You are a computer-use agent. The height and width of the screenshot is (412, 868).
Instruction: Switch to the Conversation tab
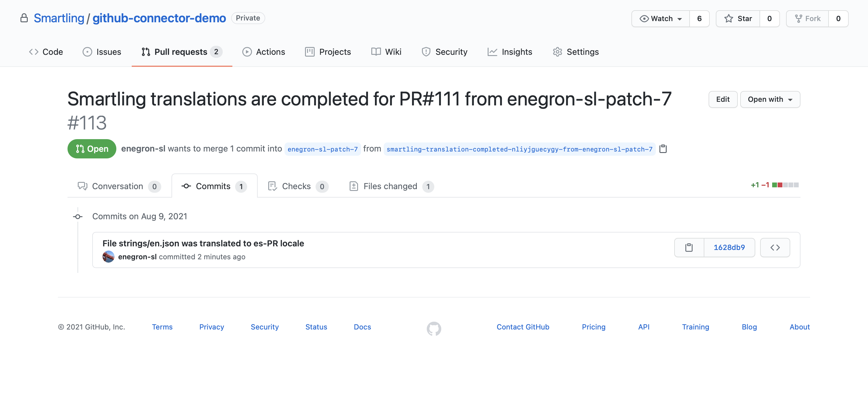(x=119, y=186)
